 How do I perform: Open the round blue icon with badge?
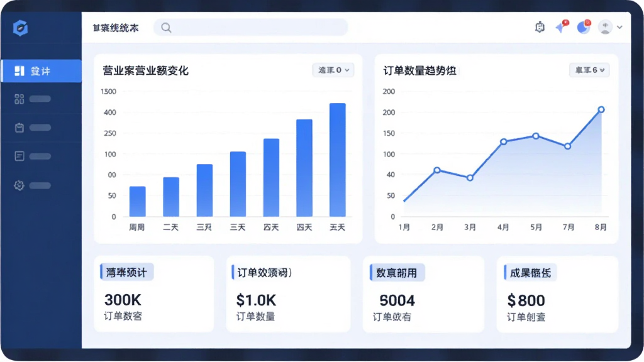point(583,26)
